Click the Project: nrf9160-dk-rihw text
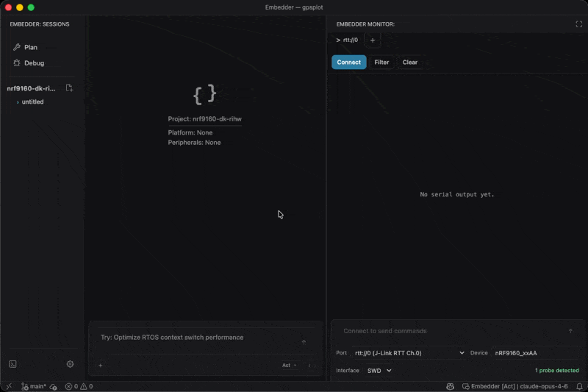The image size is (588, 392). (x=205, y=119)
